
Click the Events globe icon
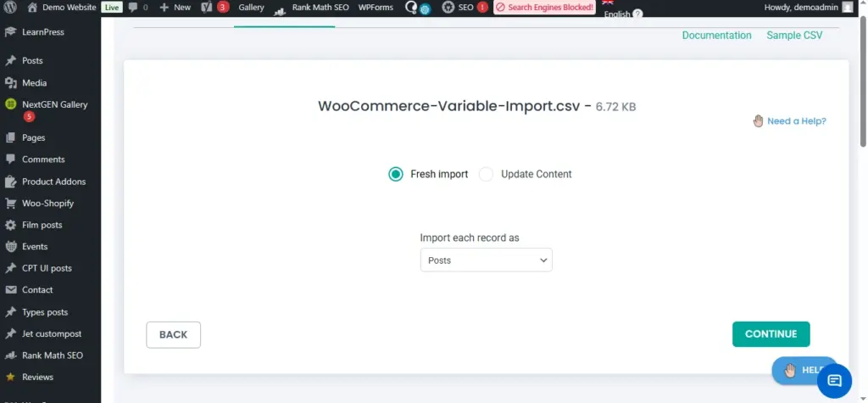[10, 247]
